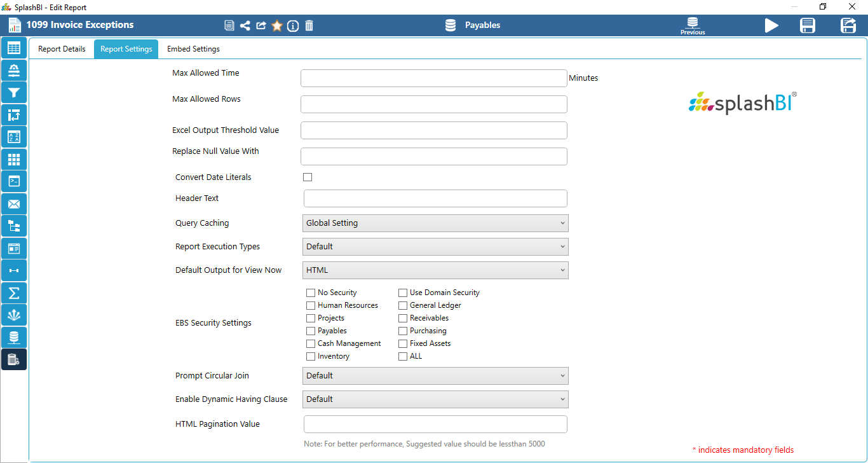Image resolution: width=868 pixels, height=463 pixels.
Task: Open the command prompt console icon
Action: (14, 181)
